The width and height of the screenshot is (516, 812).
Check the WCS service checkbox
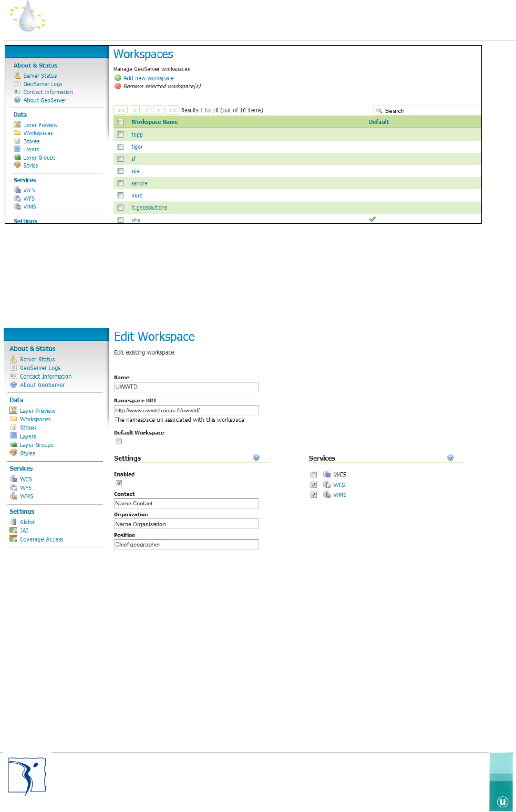314,474
